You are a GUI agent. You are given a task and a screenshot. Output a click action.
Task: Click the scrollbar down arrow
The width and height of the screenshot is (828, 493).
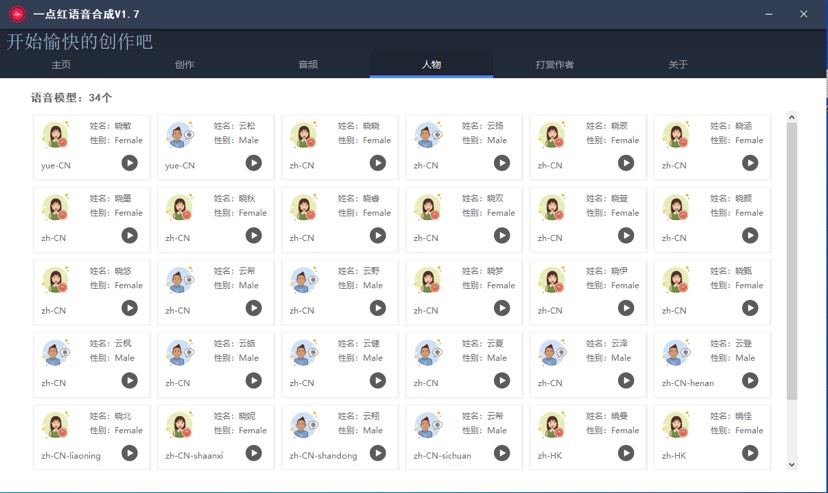tap(792, 464)
